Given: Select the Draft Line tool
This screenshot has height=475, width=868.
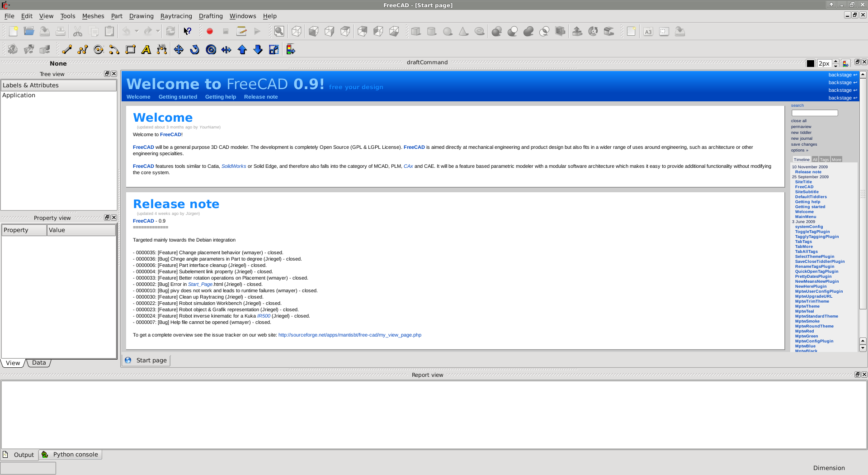Looking at the screenshot, I should click(67, 49).
